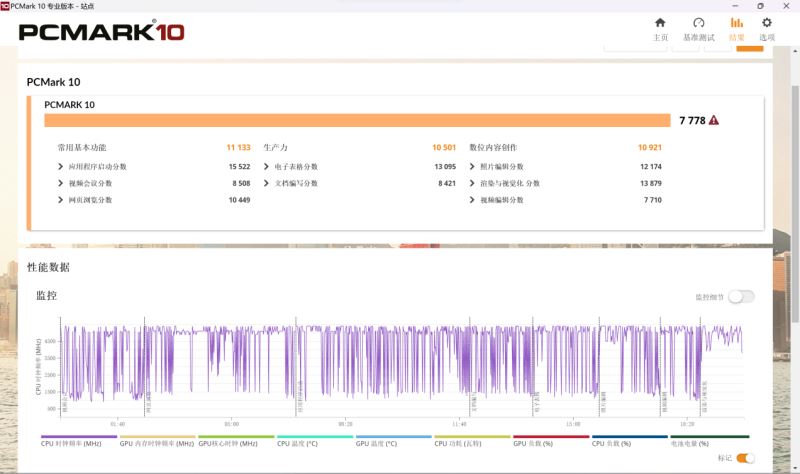Click the score value 12 174
800x474 pixels.
tap(651, 166)
